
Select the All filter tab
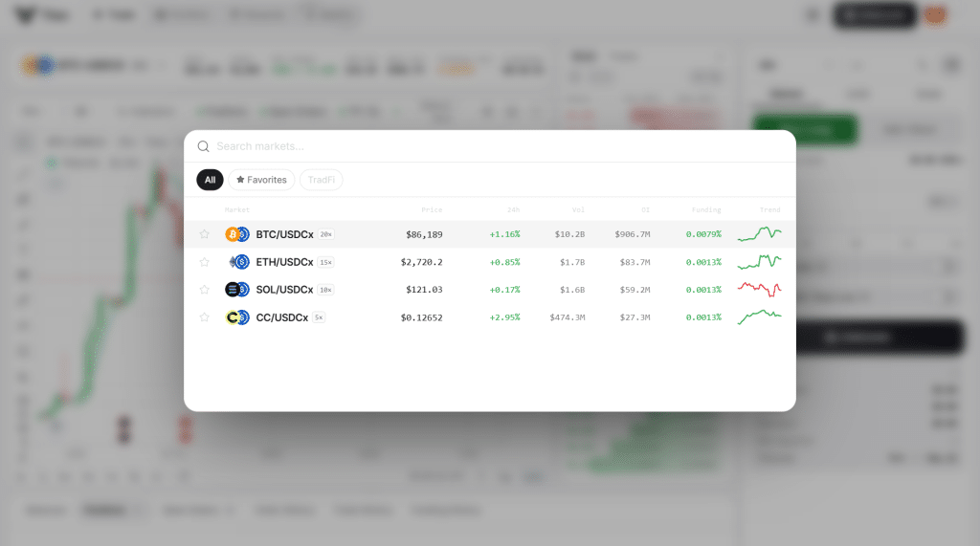tap(210, 180)
